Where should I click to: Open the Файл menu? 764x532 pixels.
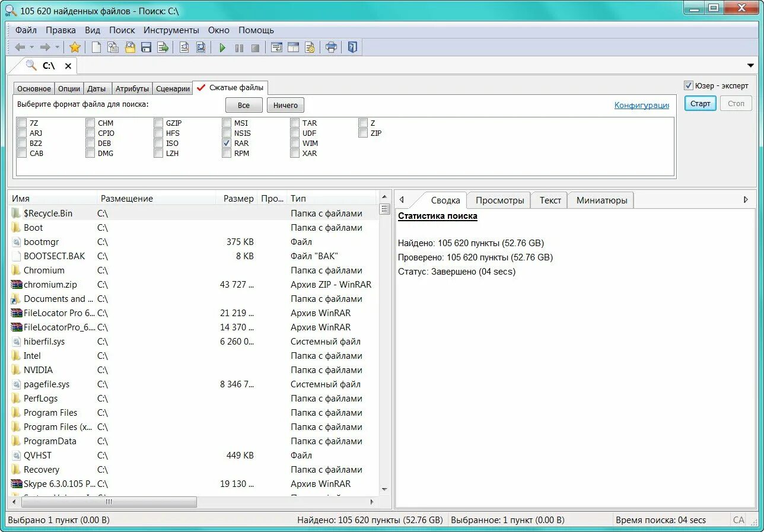tap(26, 30)
